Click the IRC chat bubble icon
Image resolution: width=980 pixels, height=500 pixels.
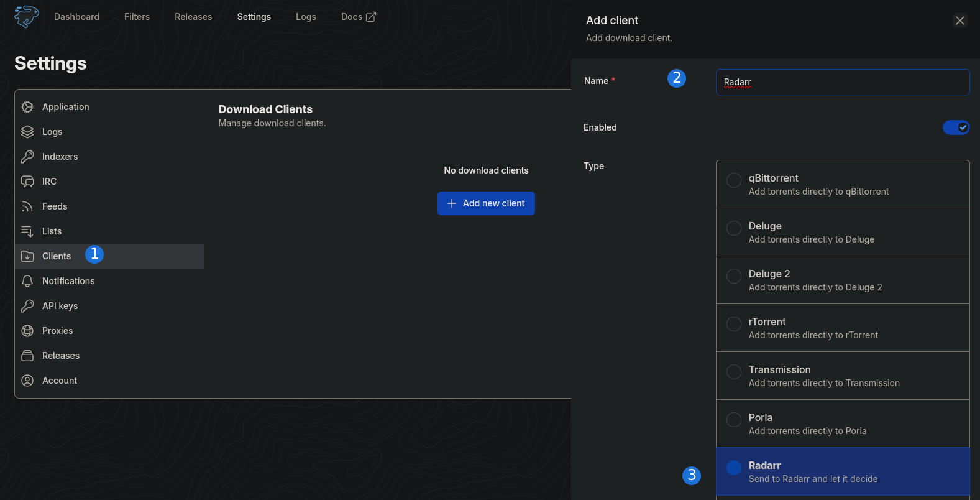[27, 182]
